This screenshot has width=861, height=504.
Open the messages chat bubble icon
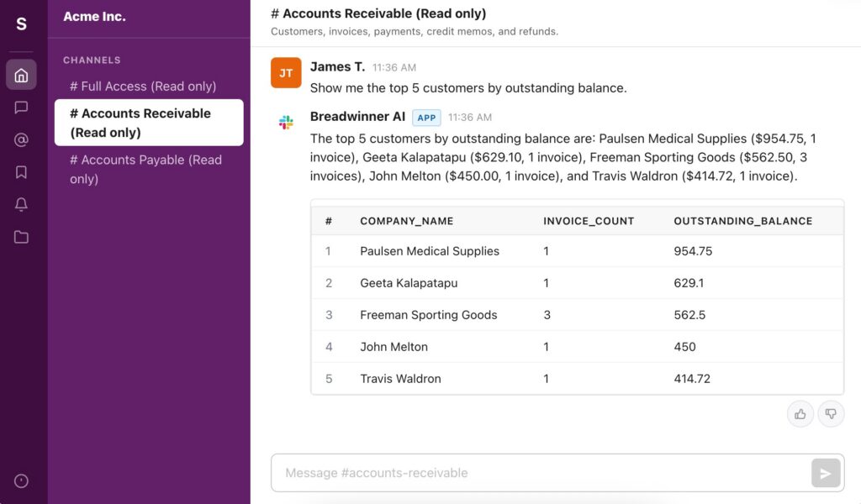tap(21, 107)
